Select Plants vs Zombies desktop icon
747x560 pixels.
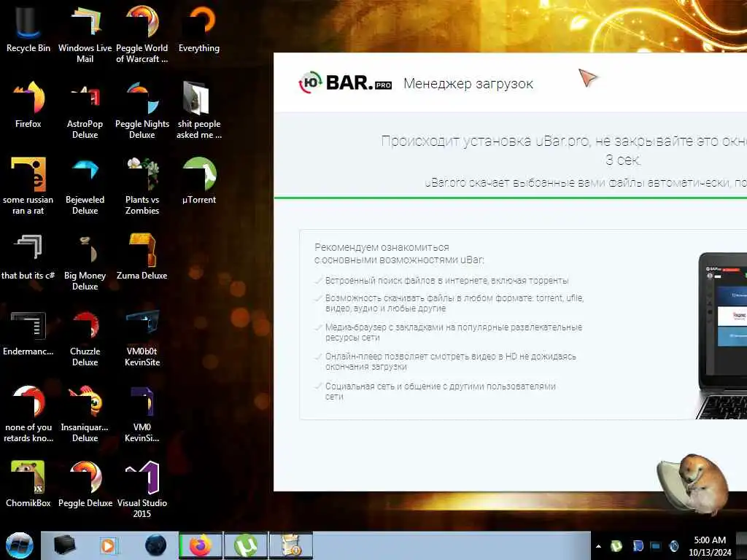tap(142, 186)
